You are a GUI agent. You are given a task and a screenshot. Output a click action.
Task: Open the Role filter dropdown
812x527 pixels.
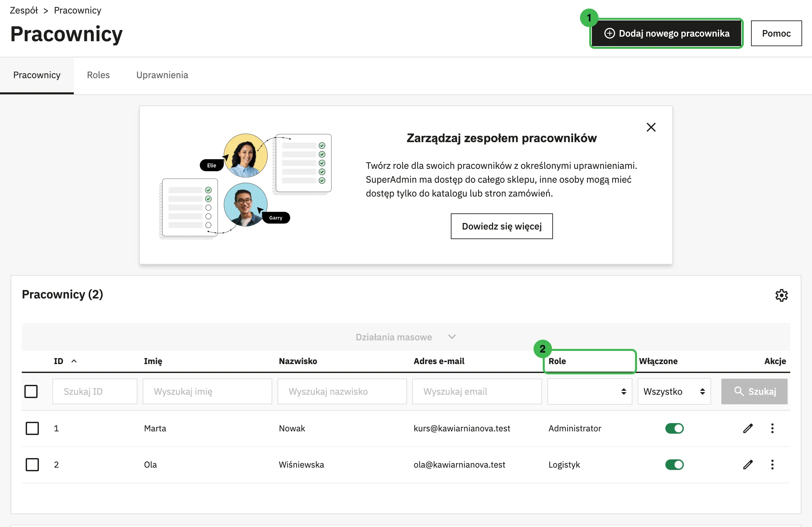[590, 391]
